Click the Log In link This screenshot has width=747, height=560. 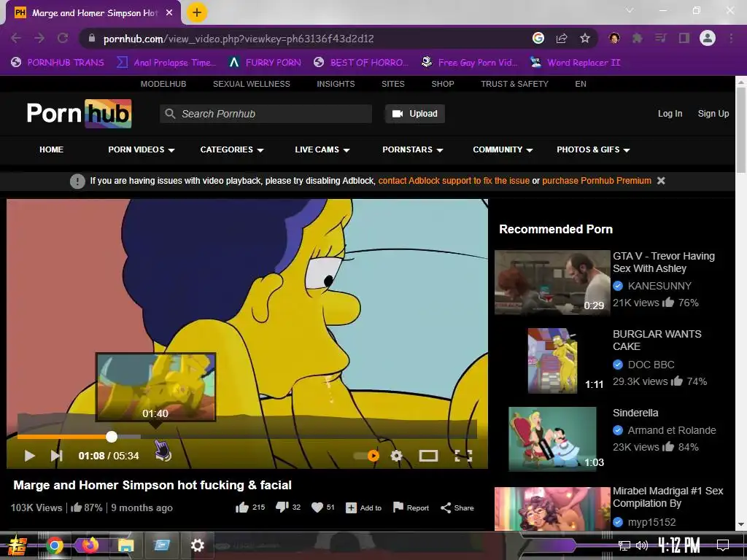pos(670,113)
